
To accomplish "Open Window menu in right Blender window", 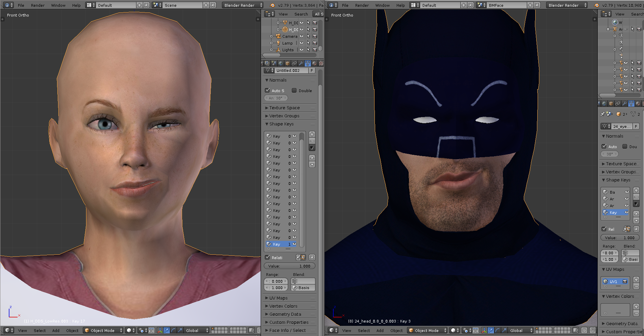I will coord(382,5).
